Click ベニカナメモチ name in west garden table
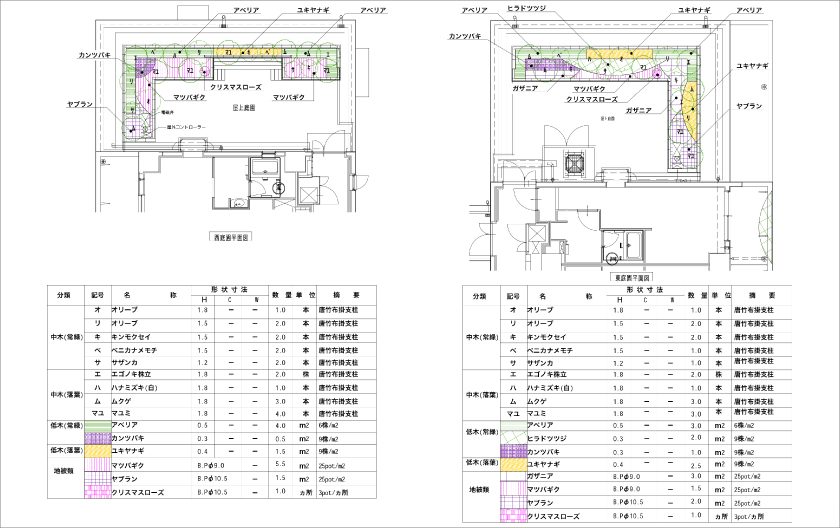Image resolution: width=840 pixels, height=528 pixels. tap(134, 350)
